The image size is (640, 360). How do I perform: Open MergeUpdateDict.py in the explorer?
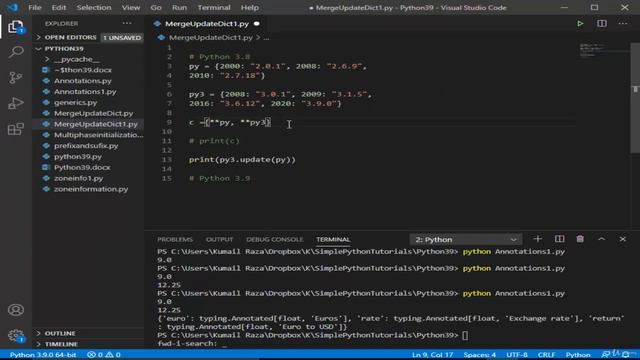[93, 113]
